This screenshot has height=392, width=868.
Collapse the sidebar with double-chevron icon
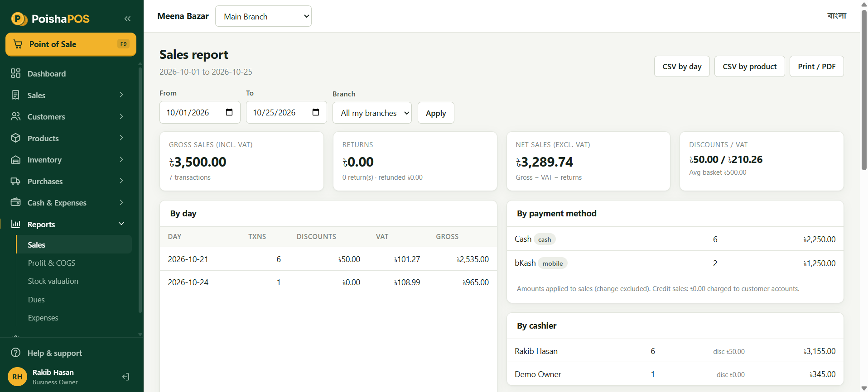click(127, 19)
